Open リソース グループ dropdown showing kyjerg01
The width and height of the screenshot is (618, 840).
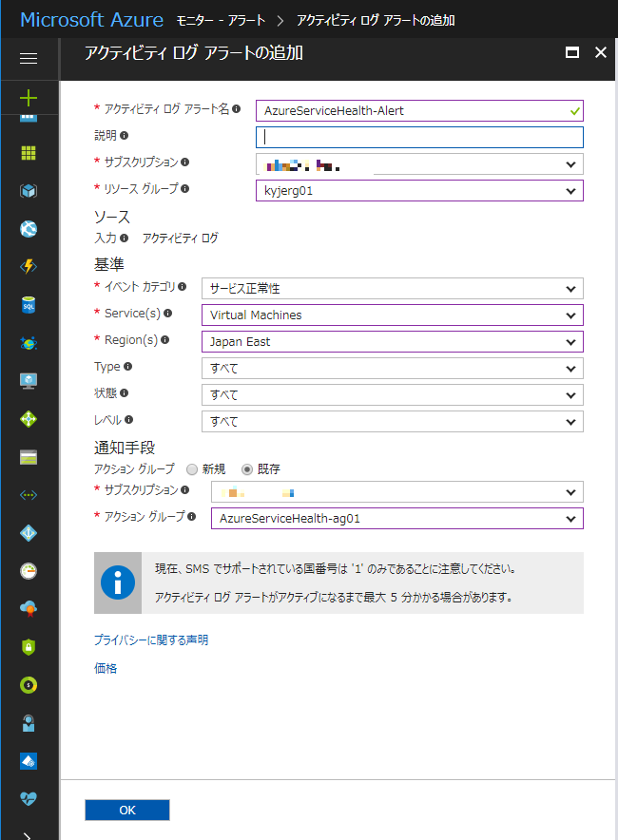pyautogui.click(x=419, y=191)
